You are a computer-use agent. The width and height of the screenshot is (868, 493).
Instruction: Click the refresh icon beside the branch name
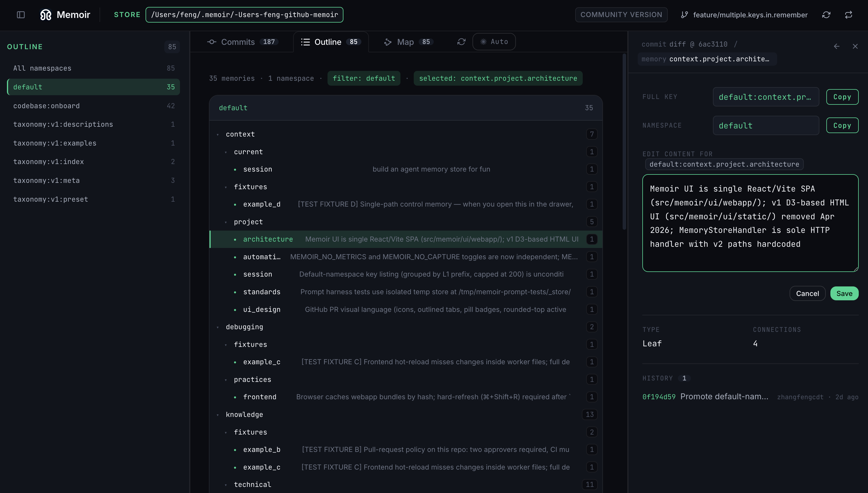click(826, 14)
